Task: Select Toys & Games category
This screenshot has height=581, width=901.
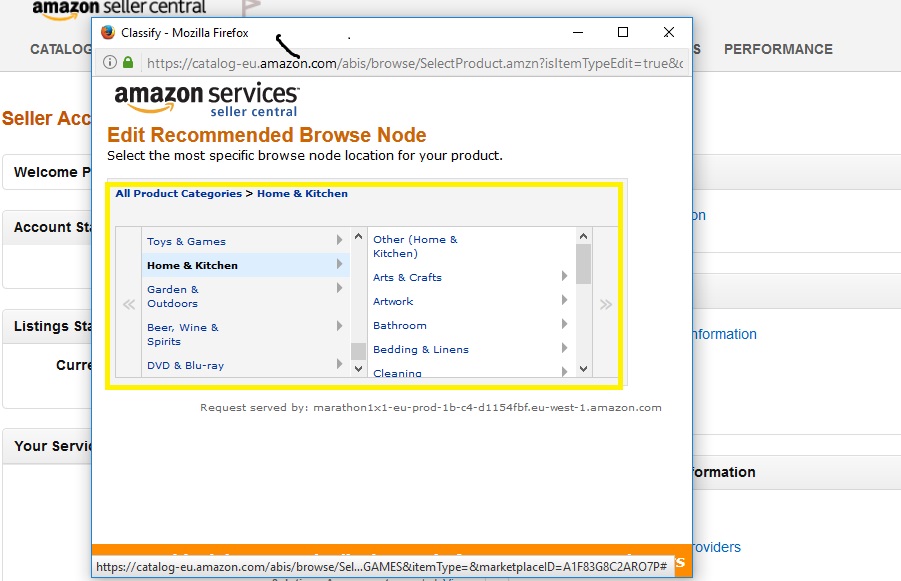Action: [186, 241]
